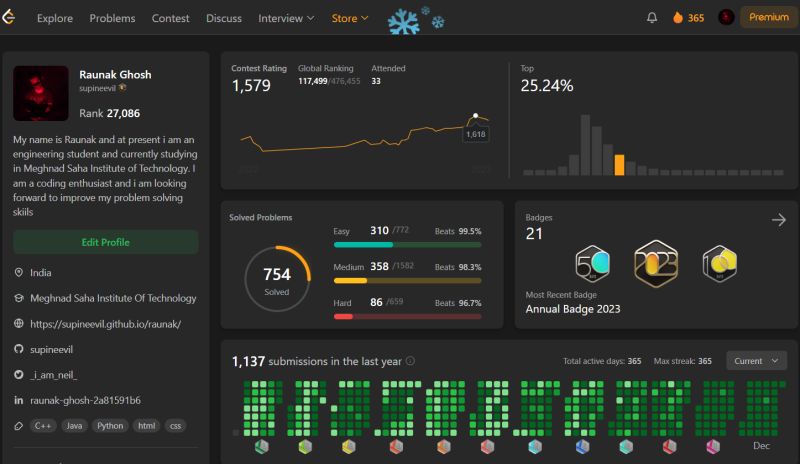
Task: Click the dark blue monthly badge under heatmap
Action: pyautogui.click(x=582, y=447)
